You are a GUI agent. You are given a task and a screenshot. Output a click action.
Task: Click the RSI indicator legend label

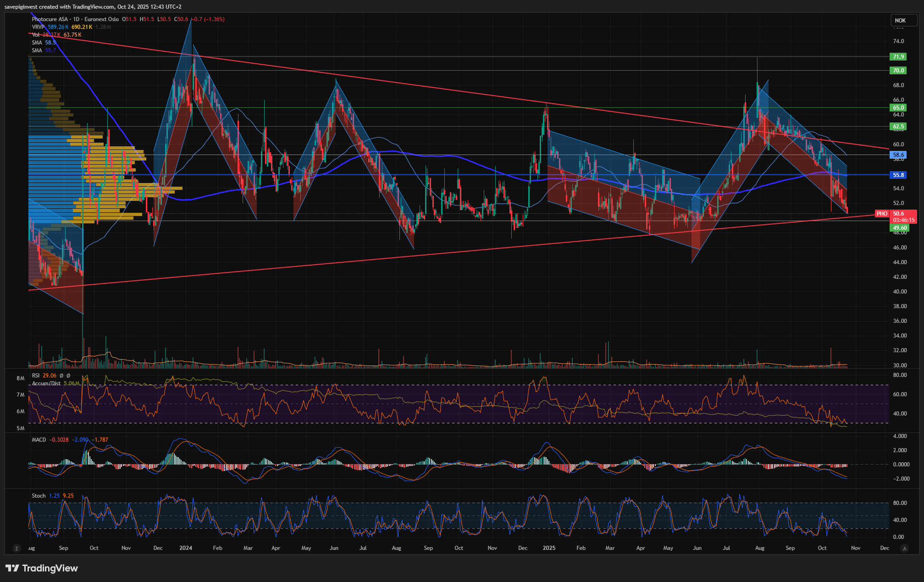36,376
